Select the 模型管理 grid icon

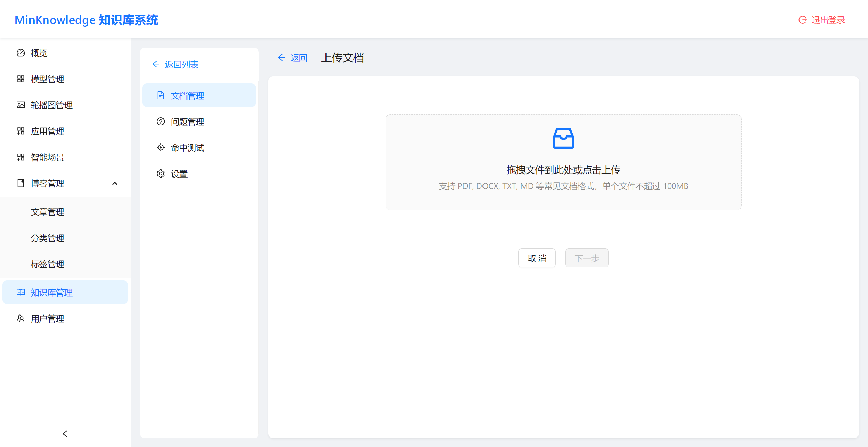tap(21, 79)
